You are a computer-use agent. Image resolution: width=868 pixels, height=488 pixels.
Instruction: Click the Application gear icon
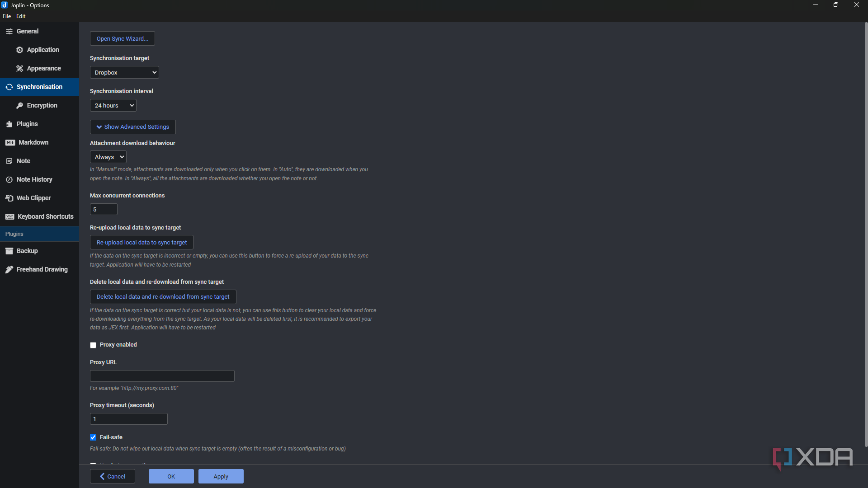pyautogui.click(x=19, y=50)
